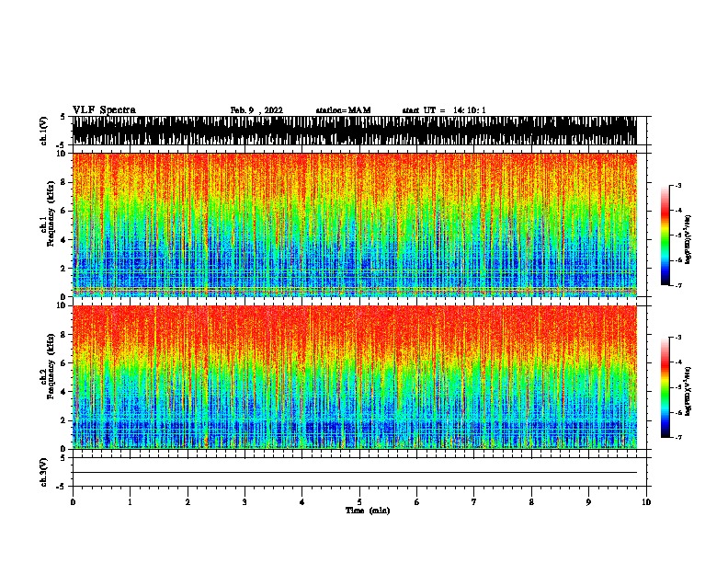The width and height of the screenshot is (728, 563).
Task: Click time axis tick label "1"
Action: (x=130, y=502)
